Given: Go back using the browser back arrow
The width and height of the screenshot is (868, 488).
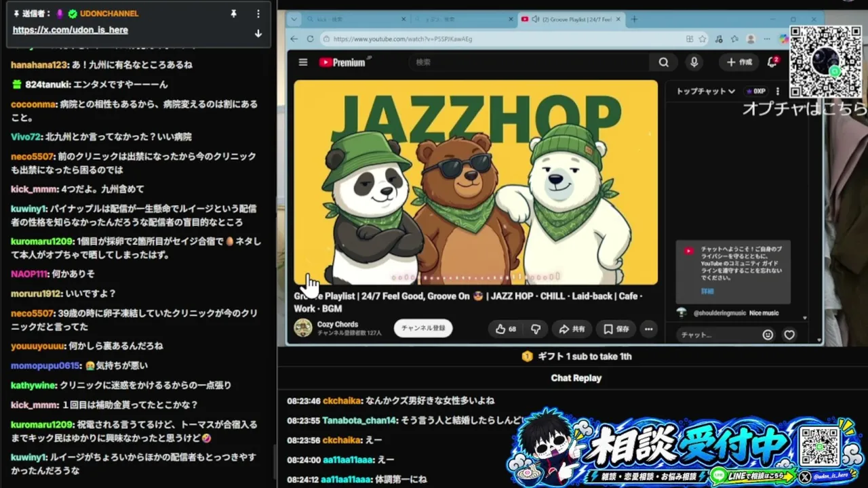Looking at the screenshot, I should [x=294, y=39].
